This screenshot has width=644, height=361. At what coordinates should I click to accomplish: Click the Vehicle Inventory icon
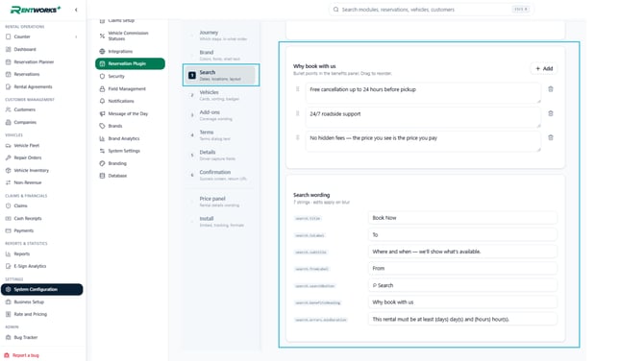[x=9, y=170]
